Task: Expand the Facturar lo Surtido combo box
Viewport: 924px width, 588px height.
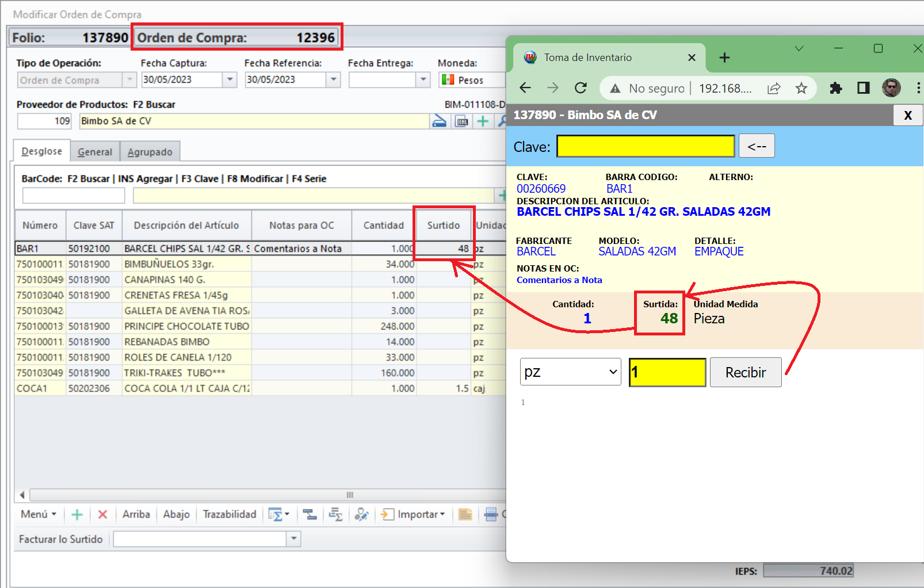Action: point(294,539)
